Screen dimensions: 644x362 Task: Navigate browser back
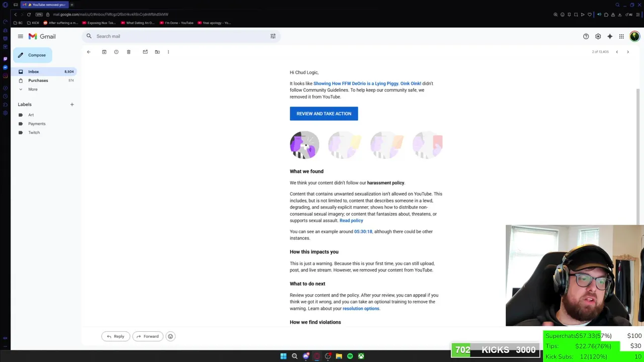(16, 15)
